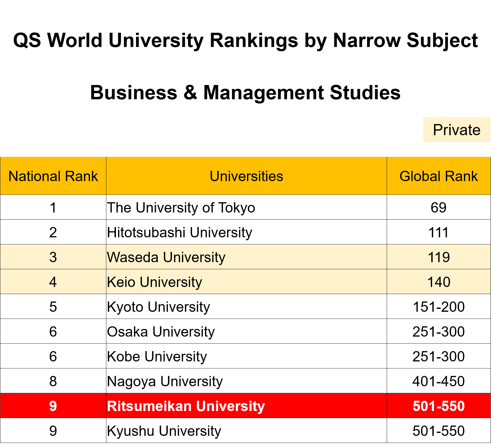This screenshot has width=491, height=448.
Task: Select the Keio University cell
Action: coord(155,282)
